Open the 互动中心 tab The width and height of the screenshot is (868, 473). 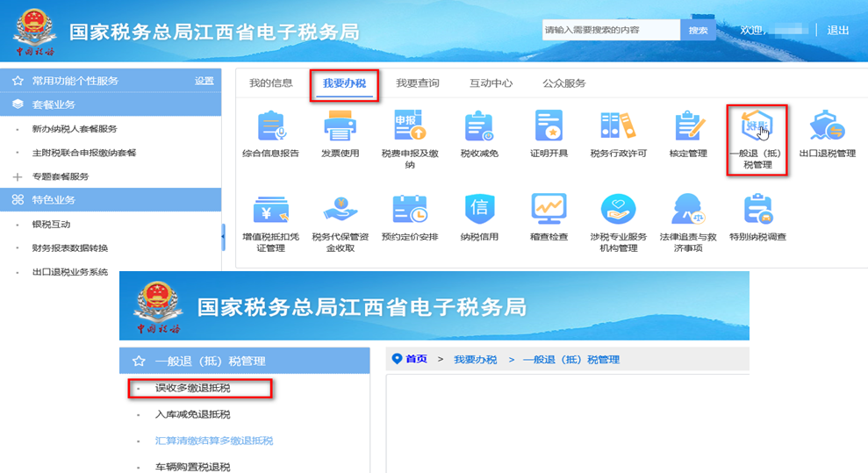(x=491, y=83)
